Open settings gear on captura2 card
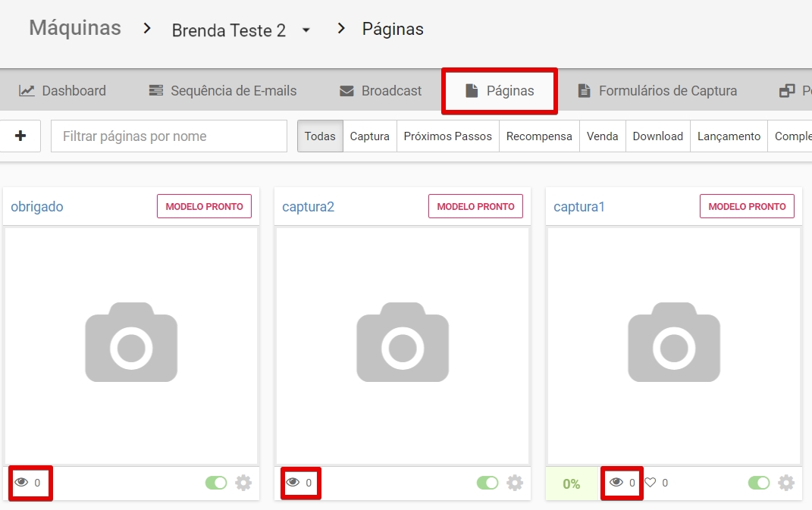Image resolution: width=812 pixels, height=510 pixels. pos(515,483)
